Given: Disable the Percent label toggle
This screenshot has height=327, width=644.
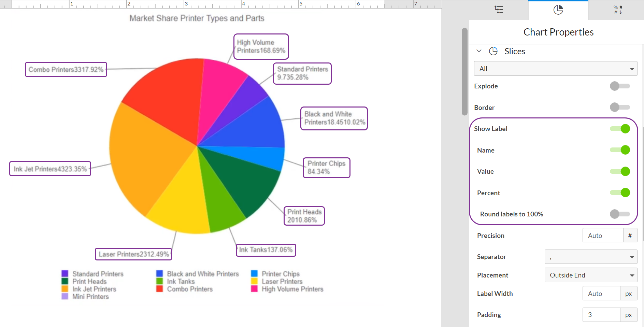Looking at the screenshot, I should 620,193.
